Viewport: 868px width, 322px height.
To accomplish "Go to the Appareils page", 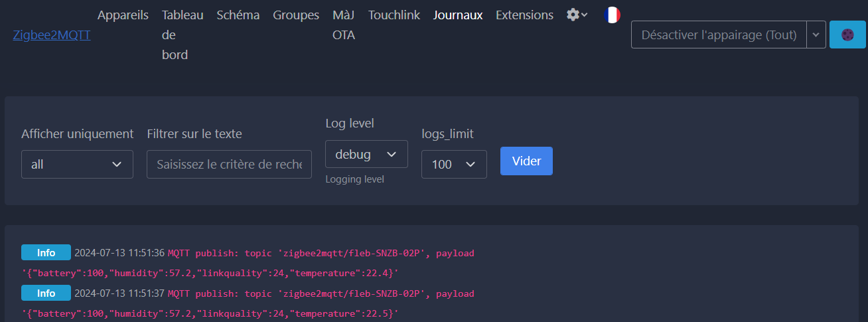I will pyautogui.click(x=123, y=15).
